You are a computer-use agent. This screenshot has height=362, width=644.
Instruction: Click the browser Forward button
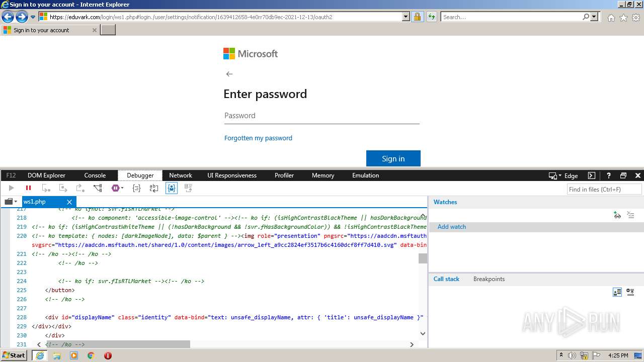[x=22, y=17]
